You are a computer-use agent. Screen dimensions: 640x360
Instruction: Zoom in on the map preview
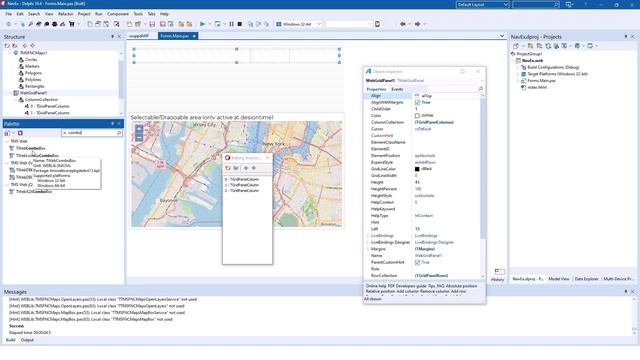point(139,129)
